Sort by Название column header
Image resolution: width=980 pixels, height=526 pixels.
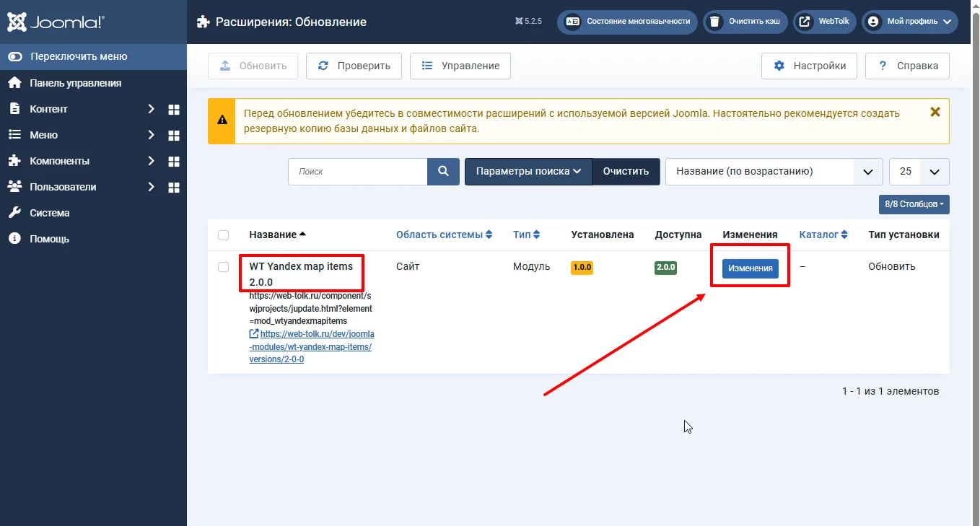click(278, 234)
